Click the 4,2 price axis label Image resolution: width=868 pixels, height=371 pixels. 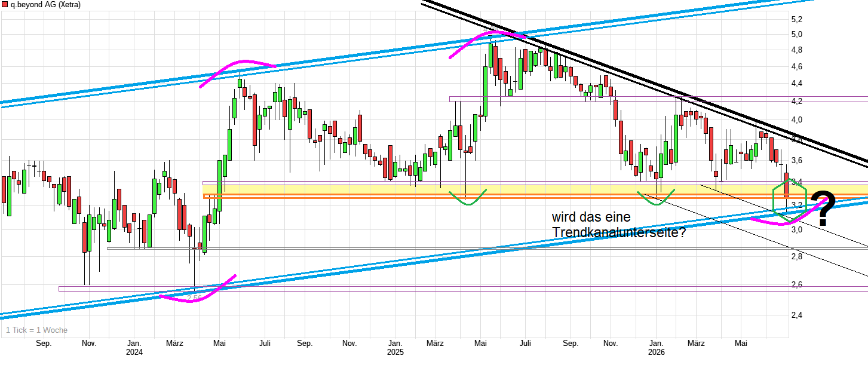point(796,102)
